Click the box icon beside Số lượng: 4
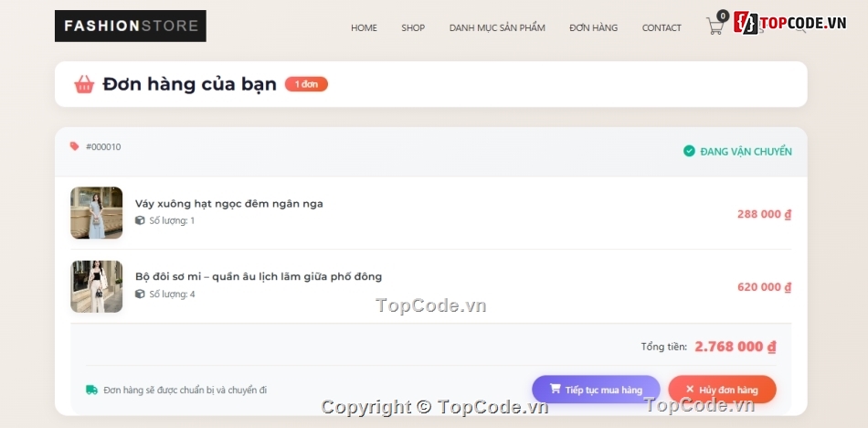This screenshot has height=428, width=868. coord(140,294)
